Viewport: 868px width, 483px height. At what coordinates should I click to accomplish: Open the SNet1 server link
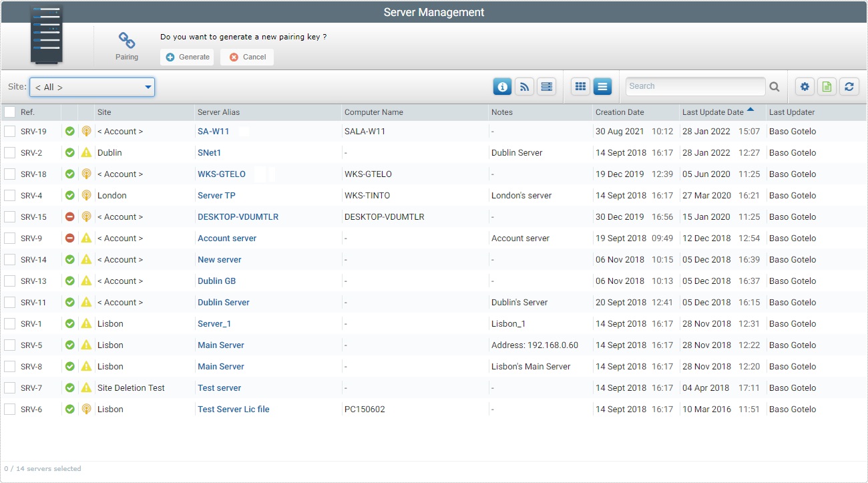[208, 152]
